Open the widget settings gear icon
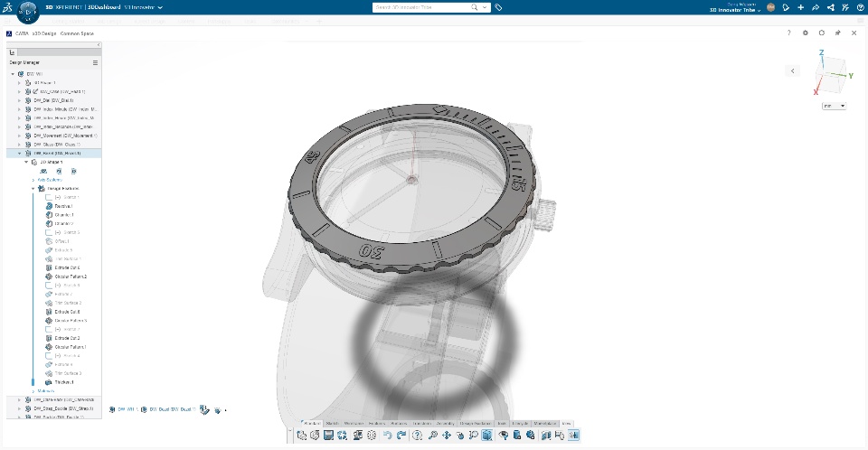This screenshot has width=868, height=450. [x=806, y=33]
